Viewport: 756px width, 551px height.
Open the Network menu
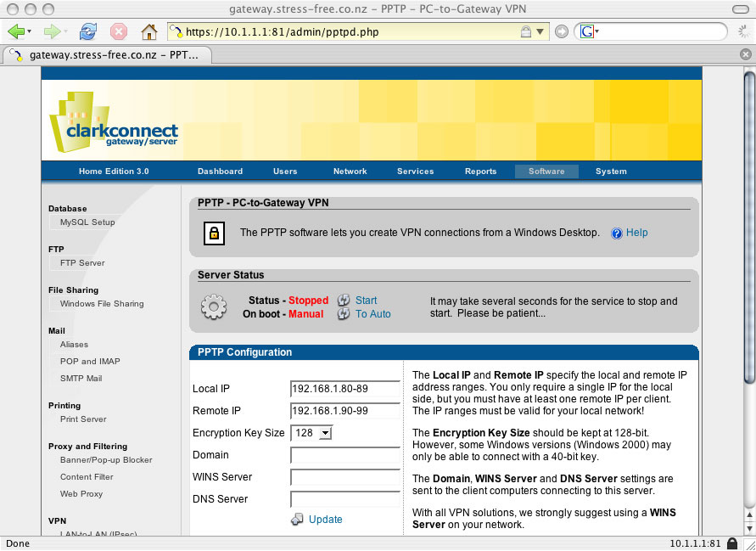(x=350, y=171)
